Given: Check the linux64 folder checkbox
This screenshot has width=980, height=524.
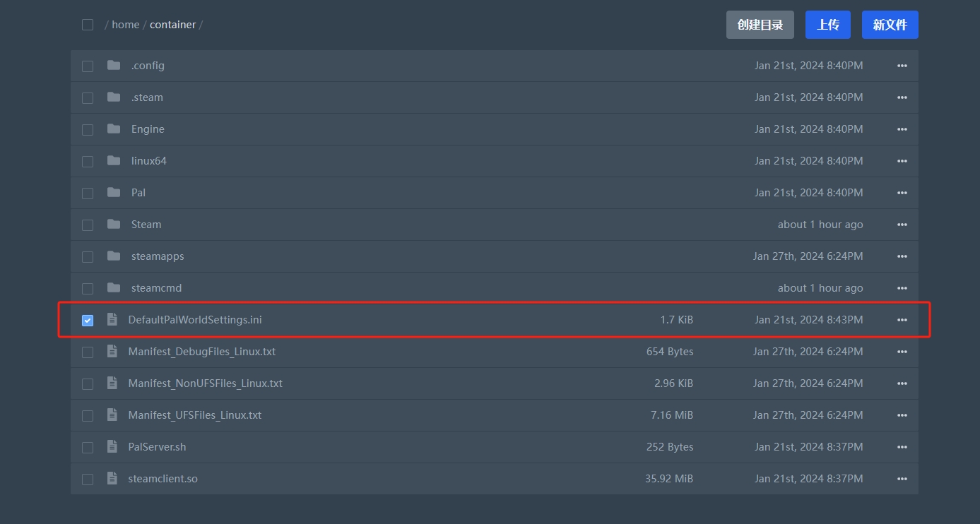Looking at the screenshot, I should pyautogui.click(x=88, y=161).
